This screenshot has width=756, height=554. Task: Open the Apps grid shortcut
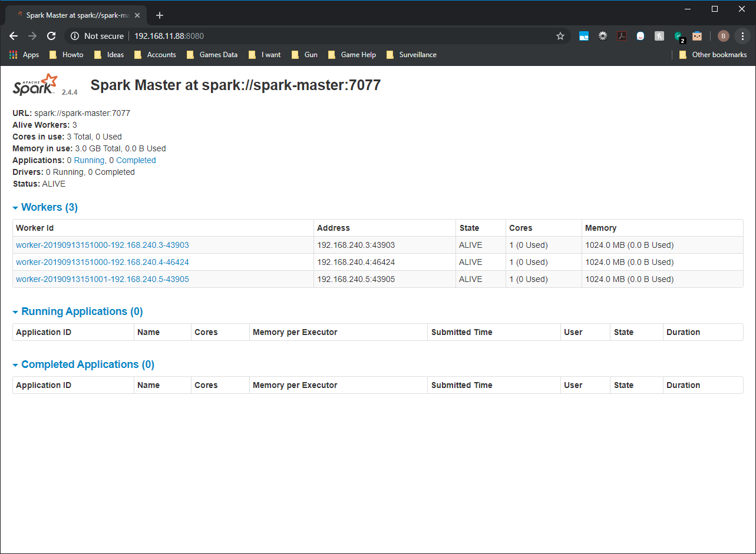click(24, 55)
